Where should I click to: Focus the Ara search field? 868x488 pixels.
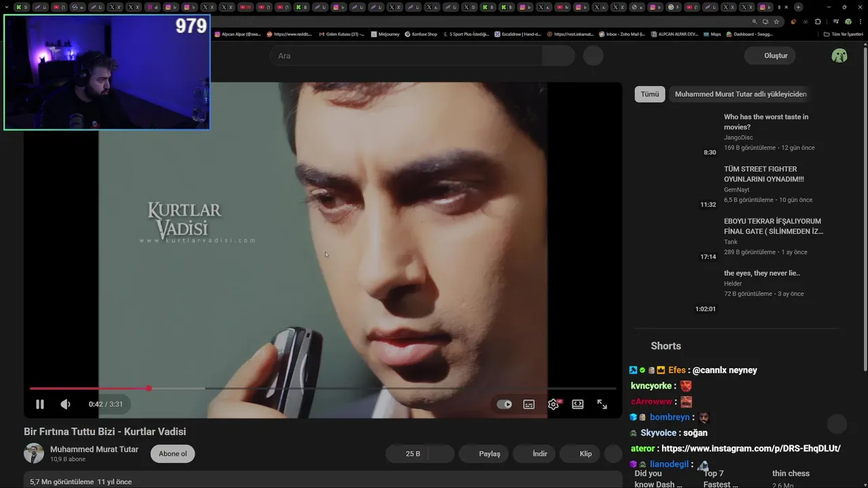406,56
